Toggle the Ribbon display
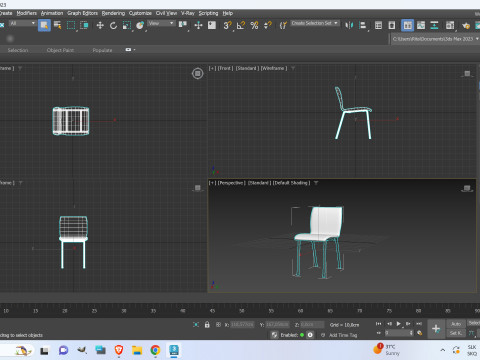 [x=408, y=25]
